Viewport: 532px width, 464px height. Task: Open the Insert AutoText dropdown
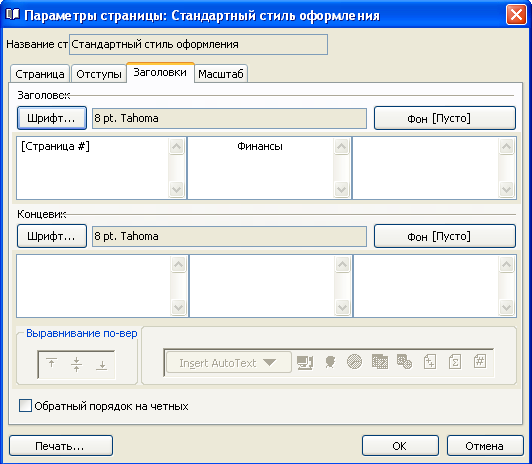229,363
